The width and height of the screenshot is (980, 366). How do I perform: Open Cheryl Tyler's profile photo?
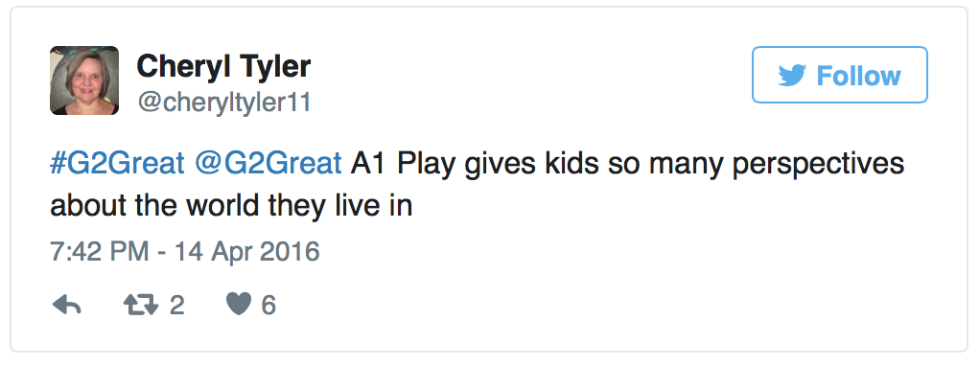(84, 80)
